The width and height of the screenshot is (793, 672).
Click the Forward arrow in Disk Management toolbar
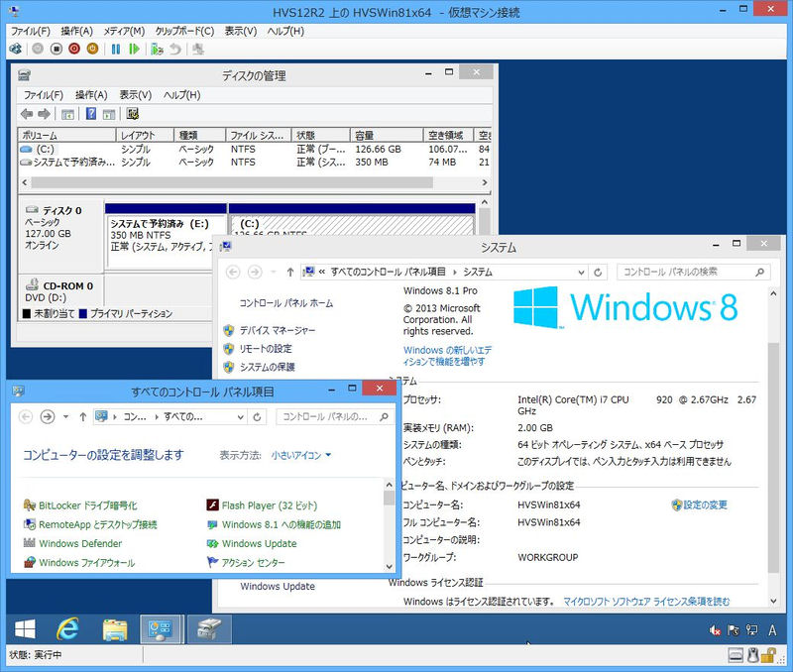[44, 114]
